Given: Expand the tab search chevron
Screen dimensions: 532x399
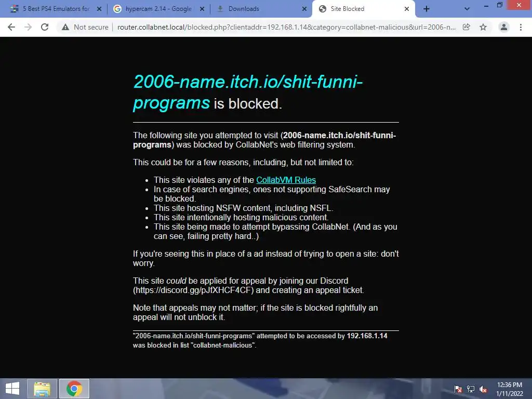Looking at the screenshot, I should [467, 9].
